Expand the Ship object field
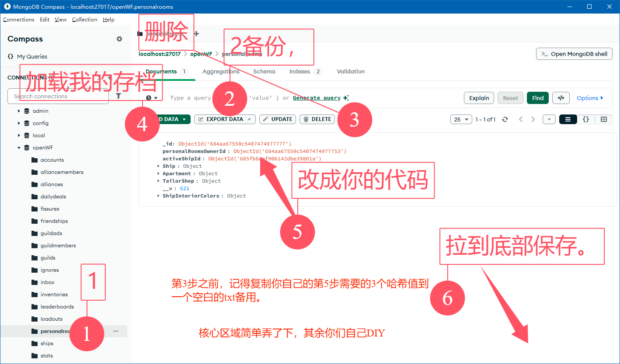The height and width of the screenshot is (364, 620). [x=158, y=166]
